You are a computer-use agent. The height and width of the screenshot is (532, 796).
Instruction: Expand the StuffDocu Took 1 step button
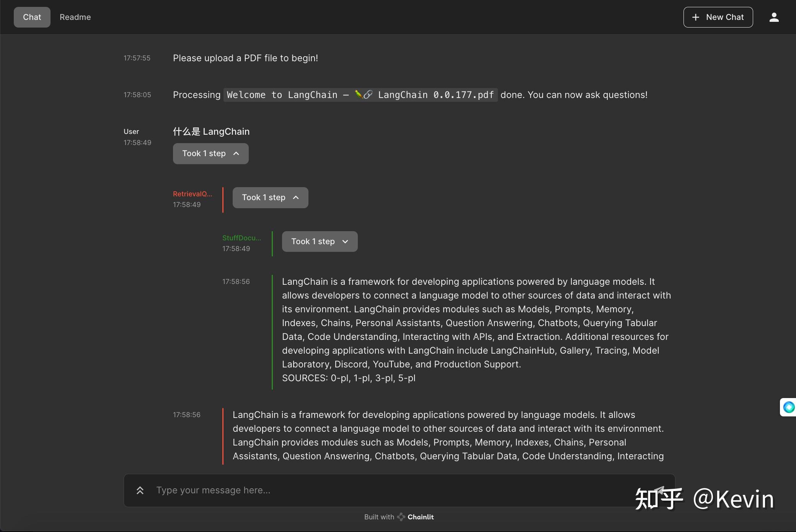(x=320, y=242)
